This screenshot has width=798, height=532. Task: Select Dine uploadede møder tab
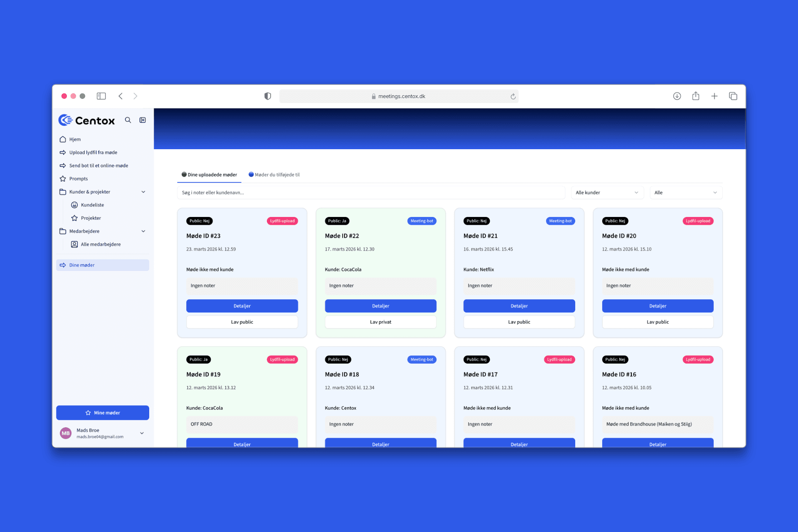pos(209,175)
